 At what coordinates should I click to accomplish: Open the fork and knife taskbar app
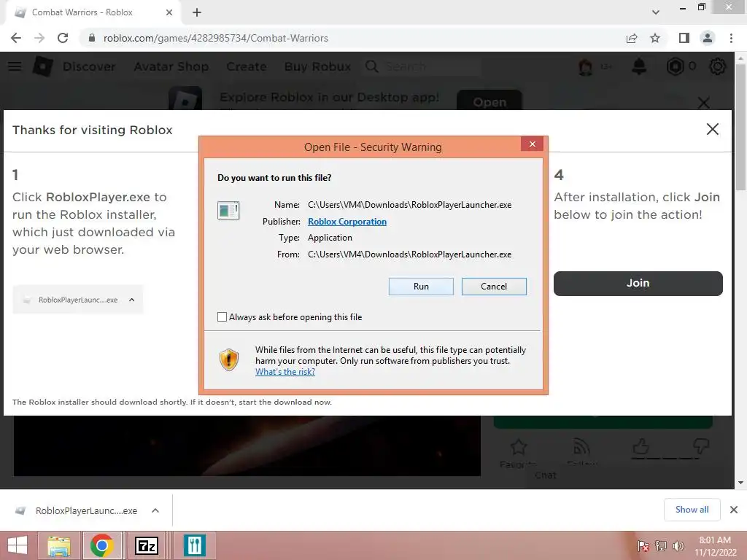(x=194, y=545)
